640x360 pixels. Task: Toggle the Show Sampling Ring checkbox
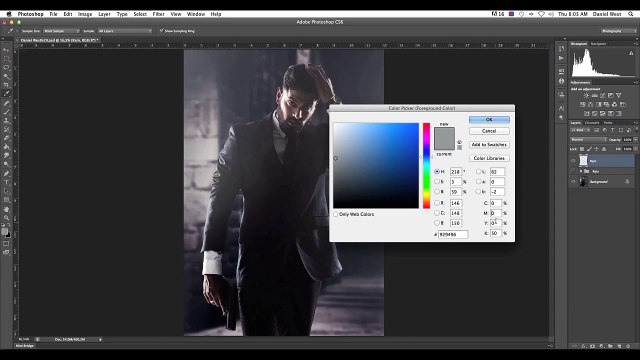pos(162,31)
